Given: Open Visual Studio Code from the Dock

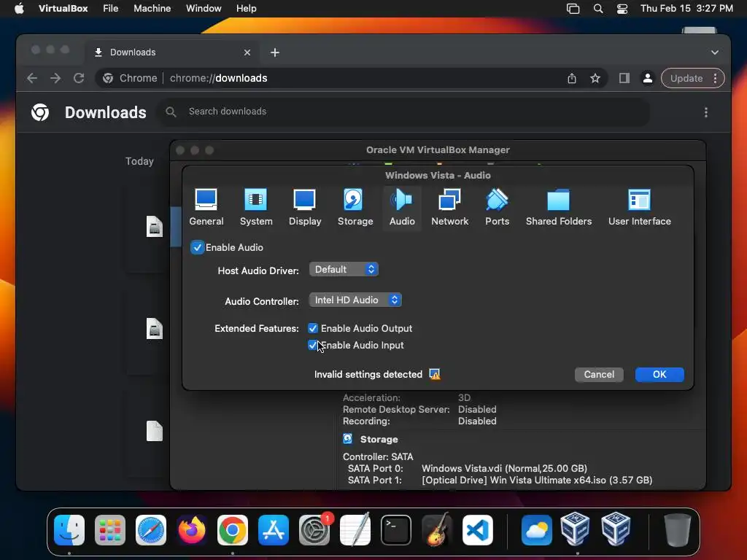Looking at the screenshot, I should (477, 529).
